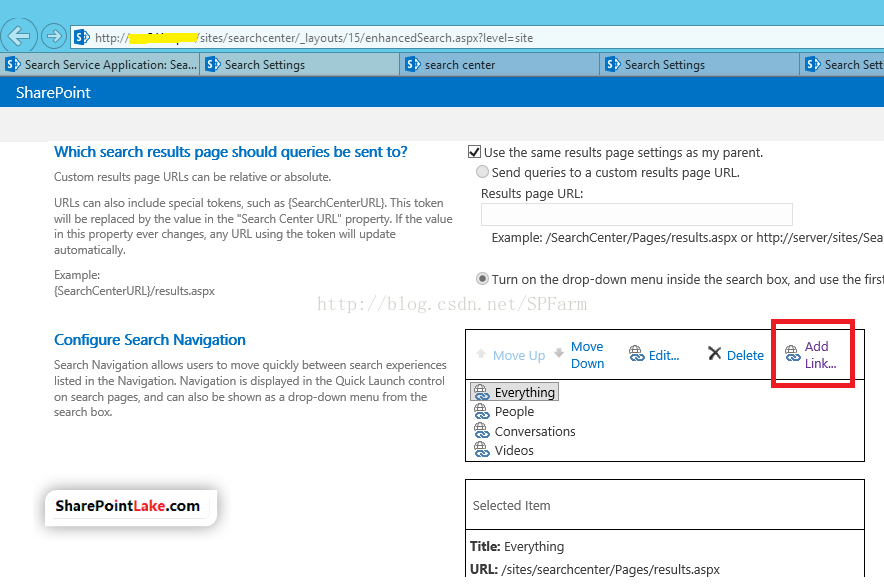Image resolution: width=884 pixels, height=586 pixels.
Task: Click the browser Back arrow button
Action: [19, 36]
